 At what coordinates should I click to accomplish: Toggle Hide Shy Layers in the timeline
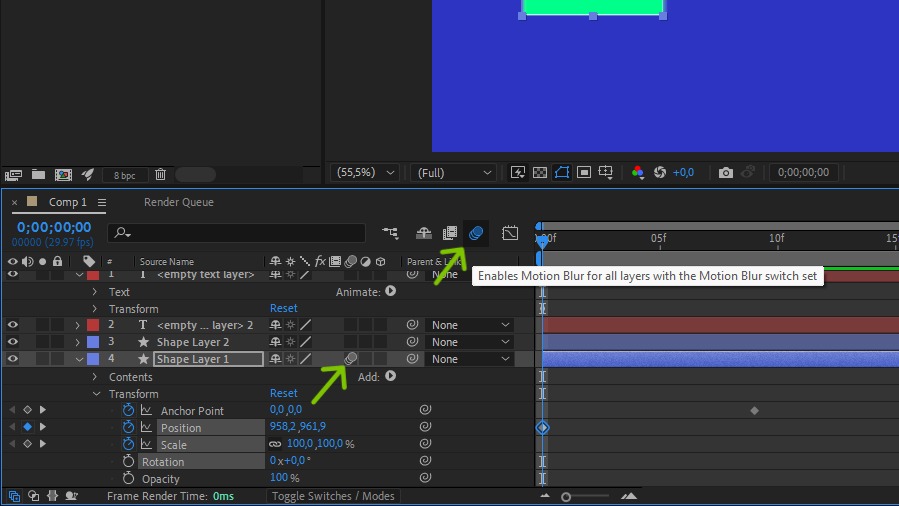(424, 233)
